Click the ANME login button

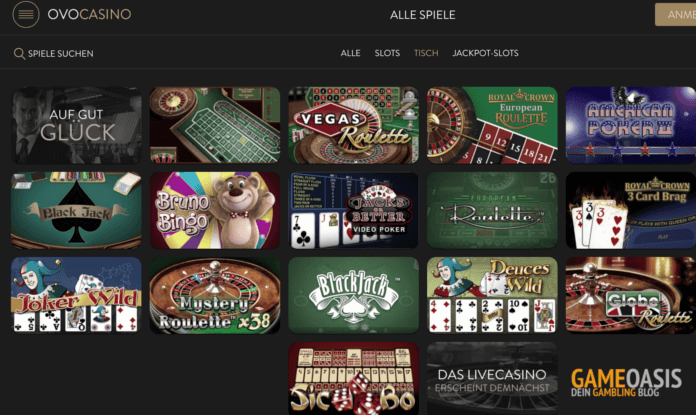point(676,15)
